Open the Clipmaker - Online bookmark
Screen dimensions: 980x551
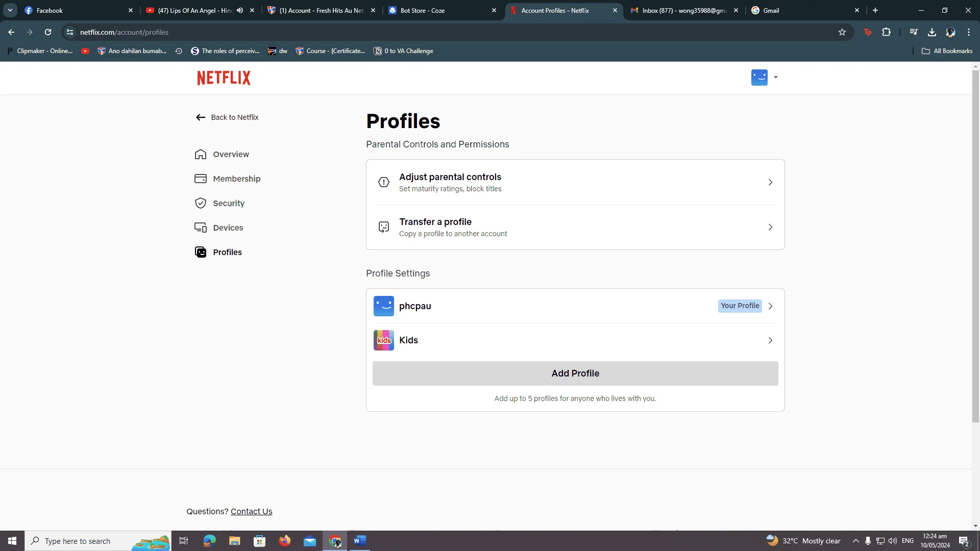click(x=40, y=51)
